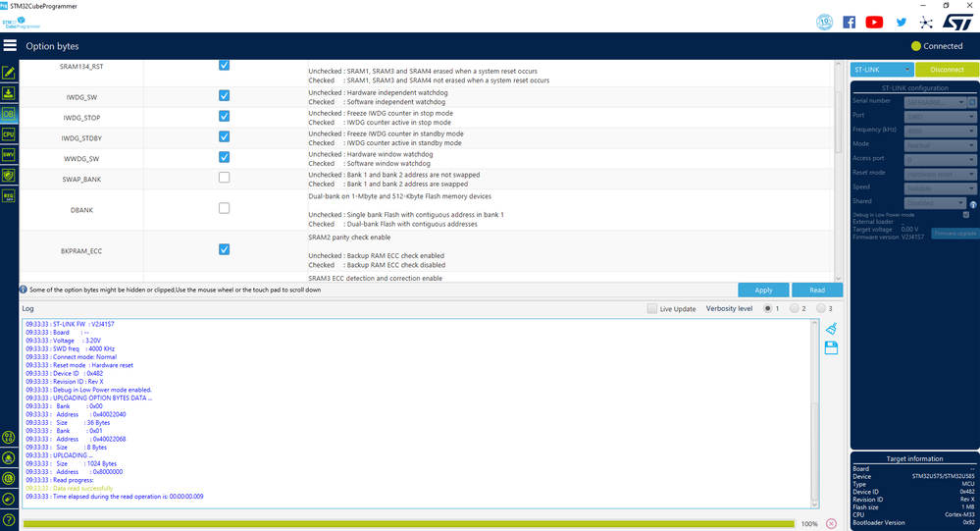Viewport: 980px width, 531px height.
Task: Open the CPU sidebar panel
Action: (9, 134)
